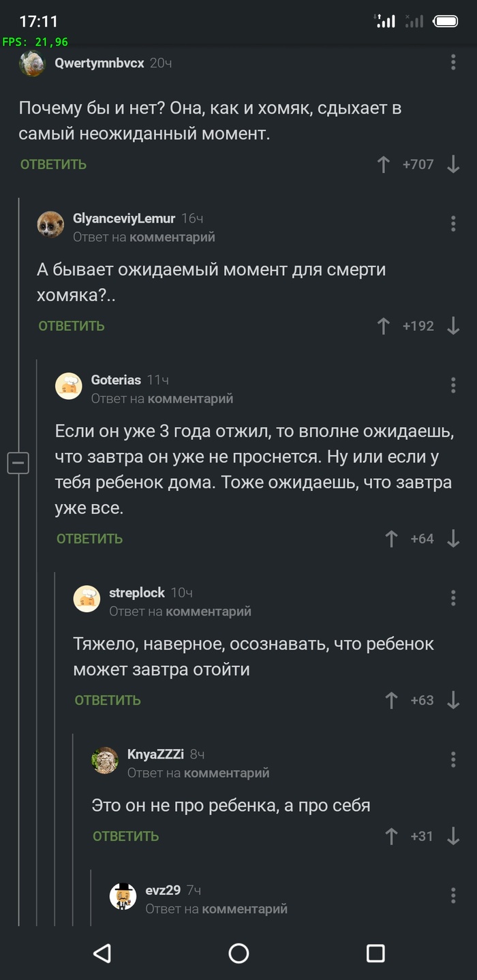Open three-dot menu on evz29's comment
Viewport: 477px width, 980px height.
point(453,896)
